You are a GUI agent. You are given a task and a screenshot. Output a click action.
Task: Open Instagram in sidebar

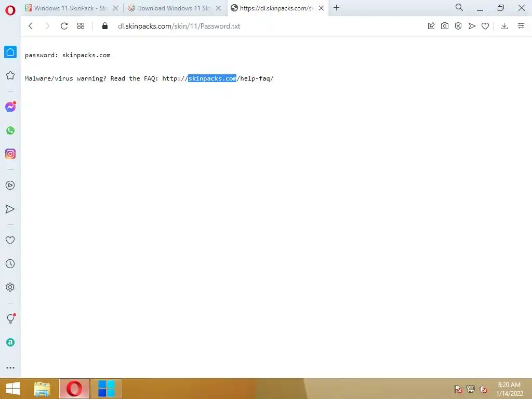[x=10, y=154]
